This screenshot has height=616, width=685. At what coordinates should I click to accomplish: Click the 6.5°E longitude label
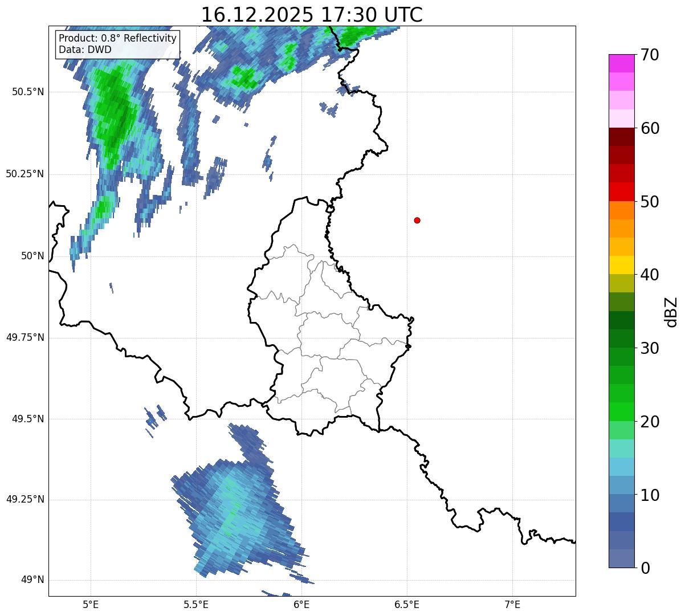pos(407,604)
